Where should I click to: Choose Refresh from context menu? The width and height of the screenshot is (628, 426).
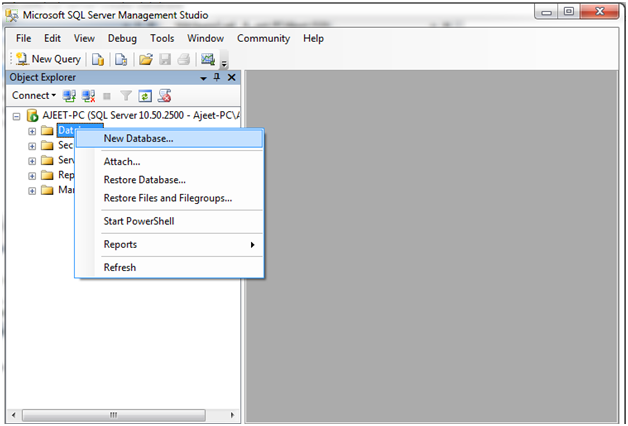(169, 267)
